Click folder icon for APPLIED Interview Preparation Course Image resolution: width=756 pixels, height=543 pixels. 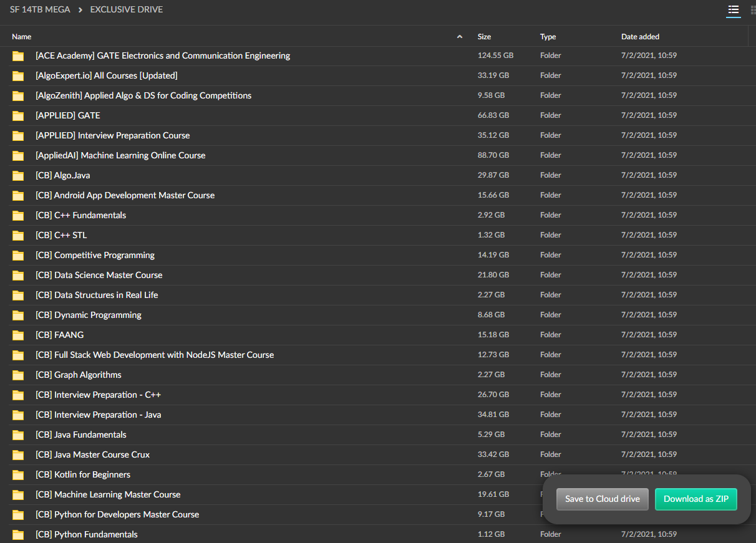point(18,136)
